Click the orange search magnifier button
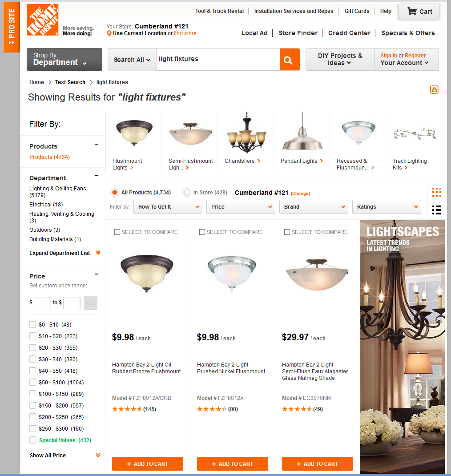 pos(290,60)
